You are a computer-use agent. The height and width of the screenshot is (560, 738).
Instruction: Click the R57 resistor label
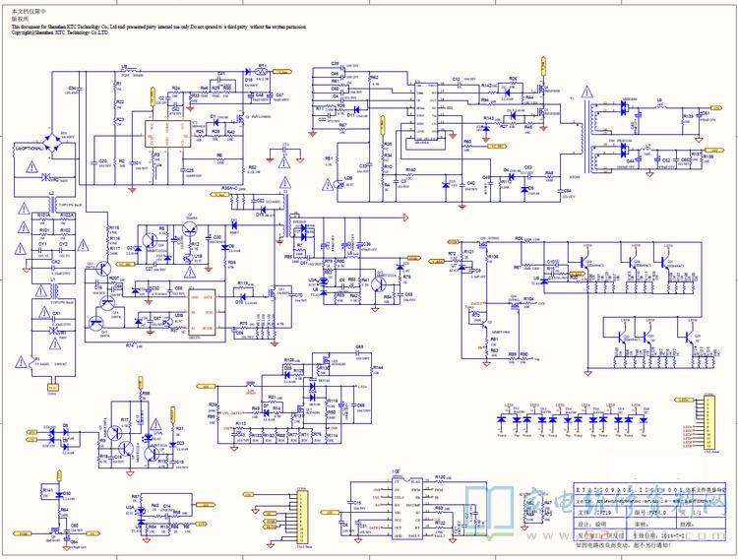pos(342,125)
